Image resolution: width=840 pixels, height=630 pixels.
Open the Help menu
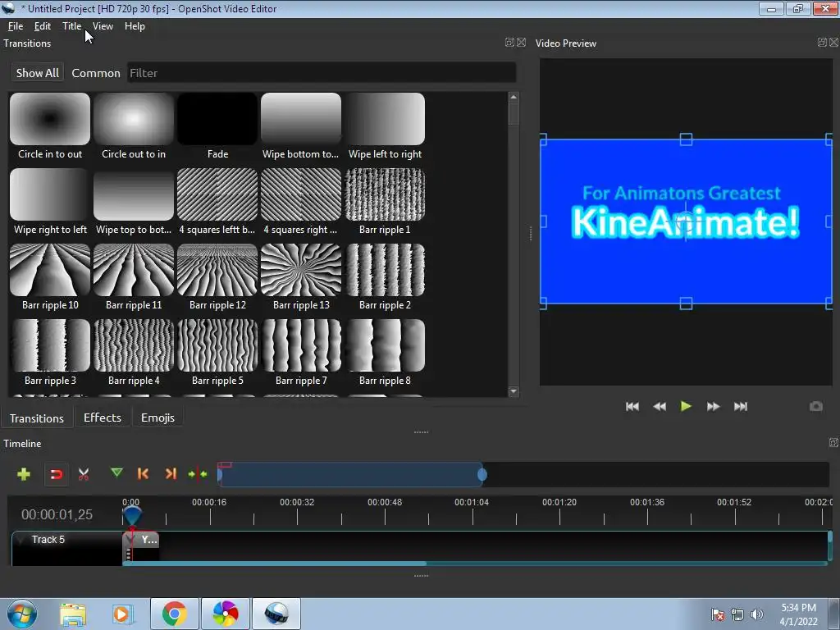click(x=135, y=26)
